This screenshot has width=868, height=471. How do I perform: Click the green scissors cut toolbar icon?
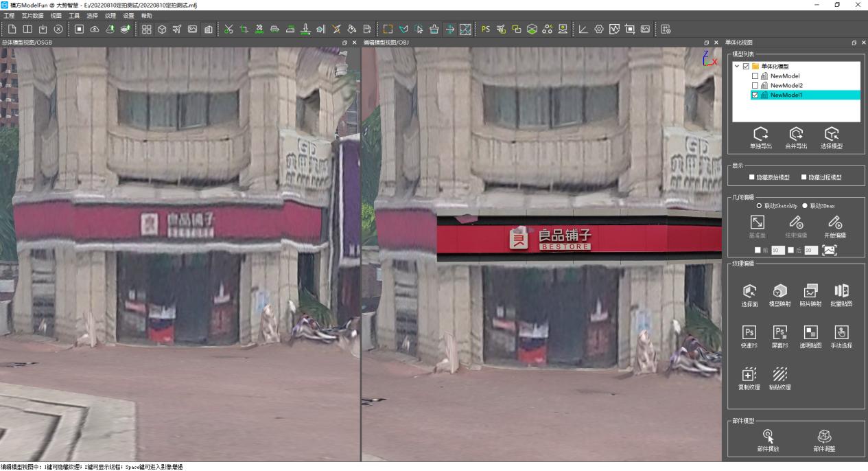(x=228, y=29)
